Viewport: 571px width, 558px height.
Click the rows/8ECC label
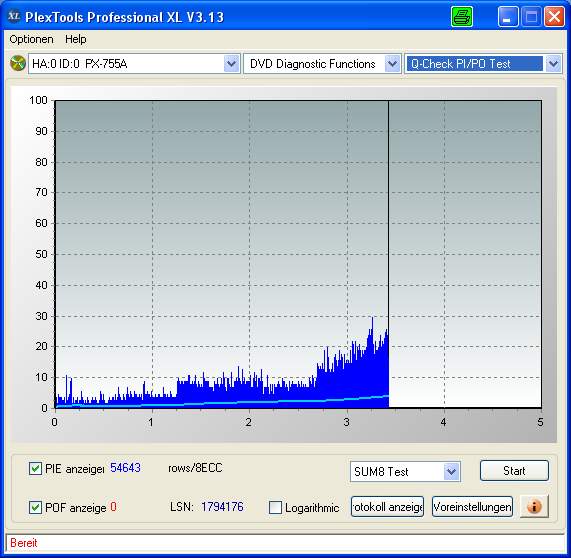[195, 468]
